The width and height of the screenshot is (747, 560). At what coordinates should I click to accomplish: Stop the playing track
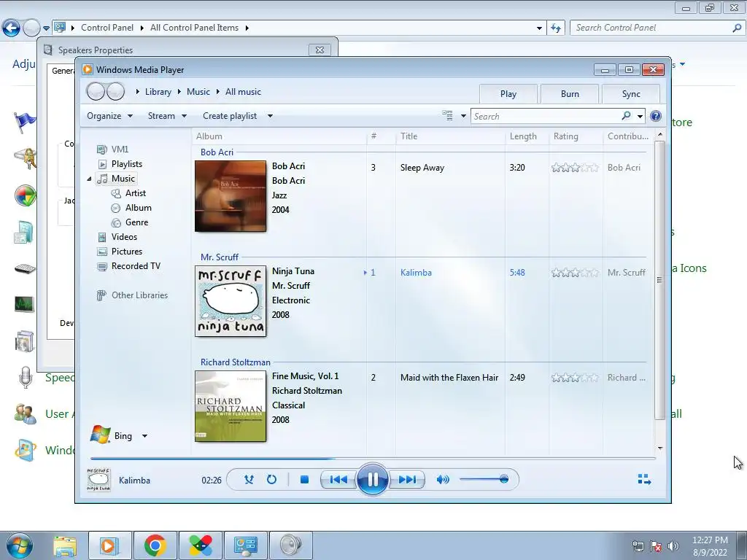pyautogui.click(x=304, y=480)
